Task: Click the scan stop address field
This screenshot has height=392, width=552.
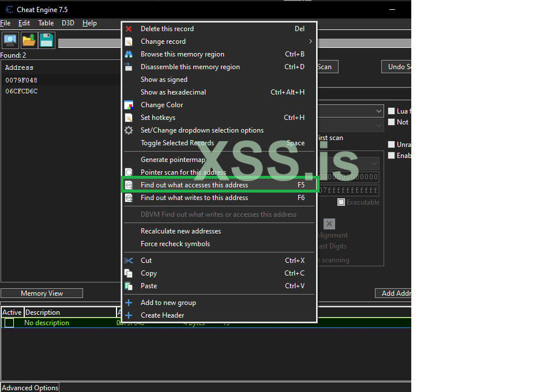Action: pos(348,190)
